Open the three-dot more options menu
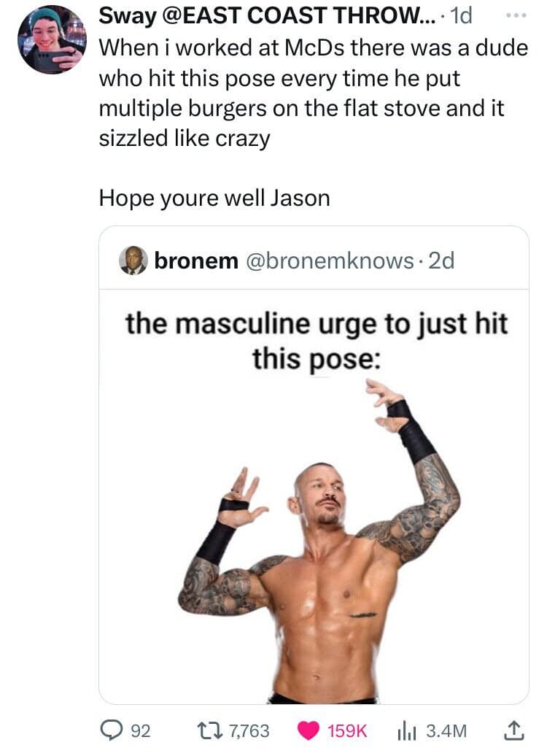This screenshot has height=756, width=547. point(516,16)
